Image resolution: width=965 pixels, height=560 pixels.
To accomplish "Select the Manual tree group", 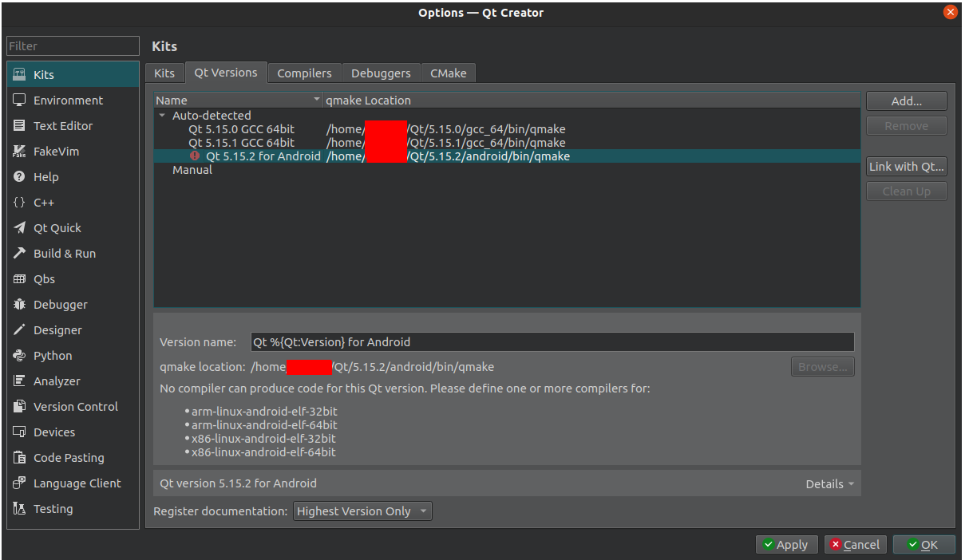I will coord(192,170).
